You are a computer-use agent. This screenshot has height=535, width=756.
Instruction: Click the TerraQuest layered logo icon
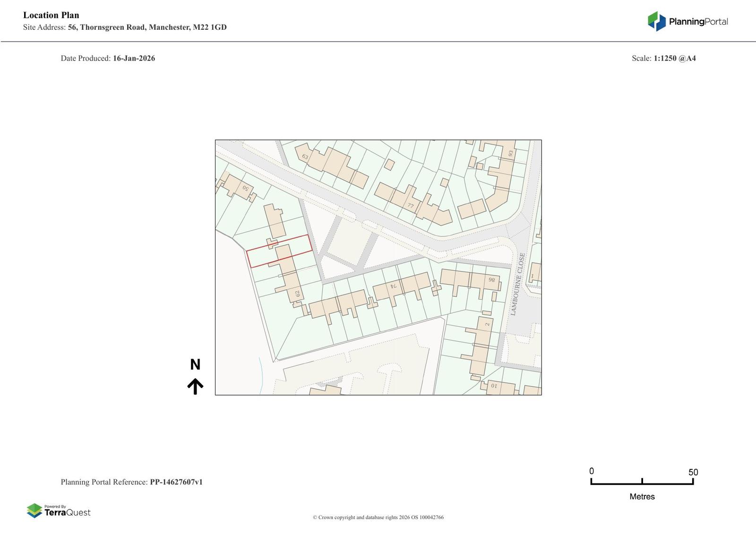click(x=34, y=510)
